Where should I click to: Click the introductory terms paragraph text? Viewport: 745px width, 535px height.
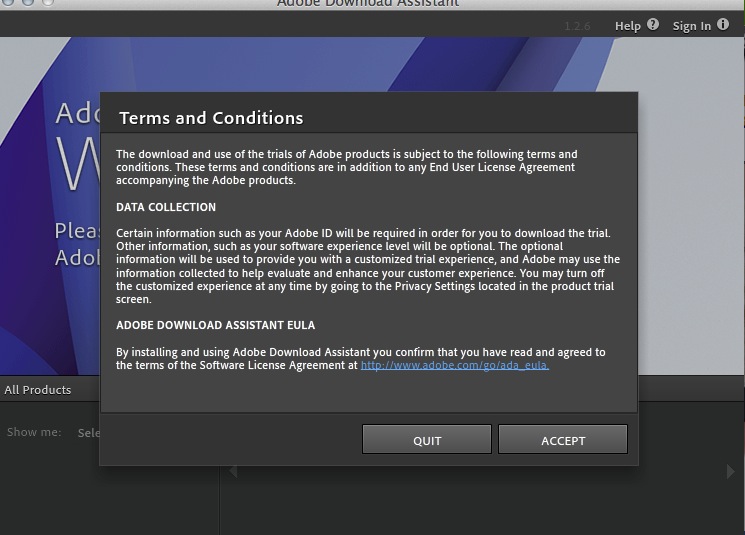point(346,167)
